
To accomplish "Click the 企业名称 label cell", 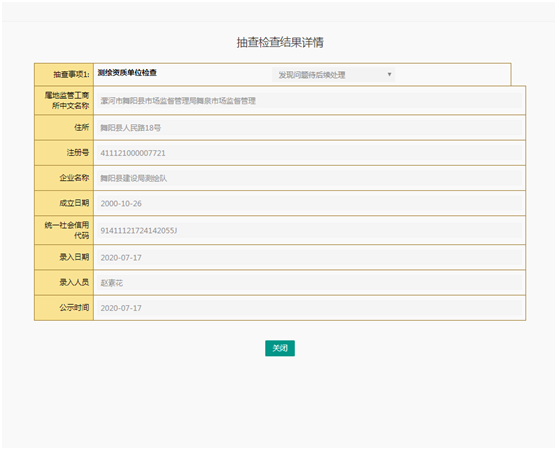I will [64, 178].
